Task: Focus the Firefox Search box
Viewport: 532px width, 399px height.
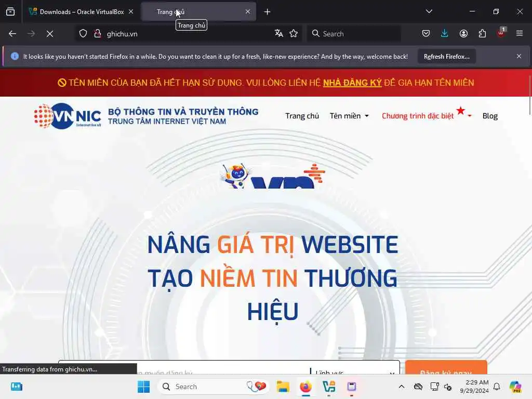Action: tap(354, 34)
